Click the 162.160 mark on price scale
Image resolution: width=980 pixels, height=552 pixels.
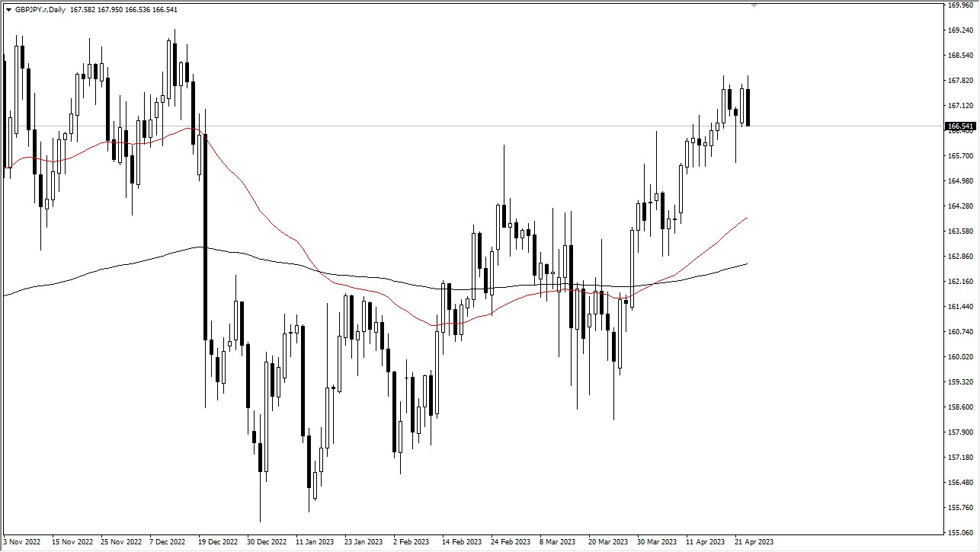click(959, 280)
